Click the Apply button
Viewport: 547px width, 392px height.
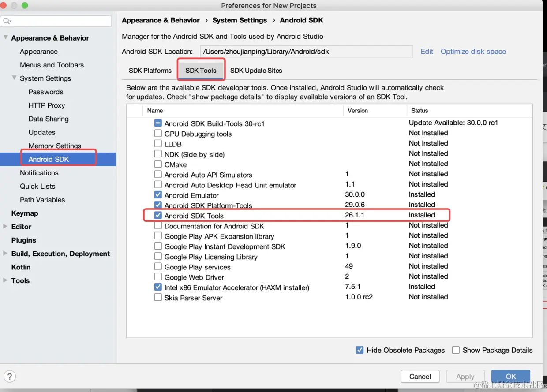click(x=465, y=377)
